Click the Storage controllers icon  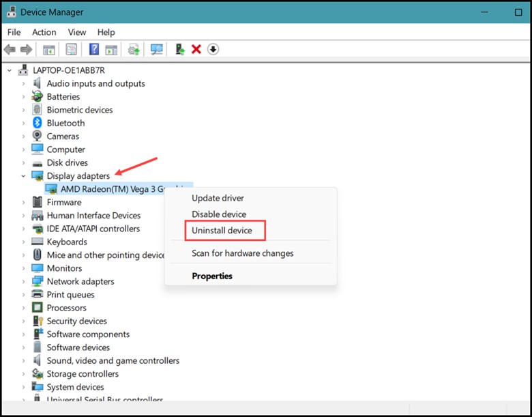[37, 373]
